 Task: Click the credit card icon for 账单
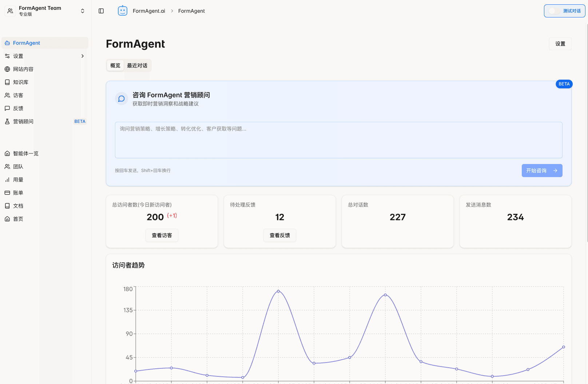click(x=7, y=193)
